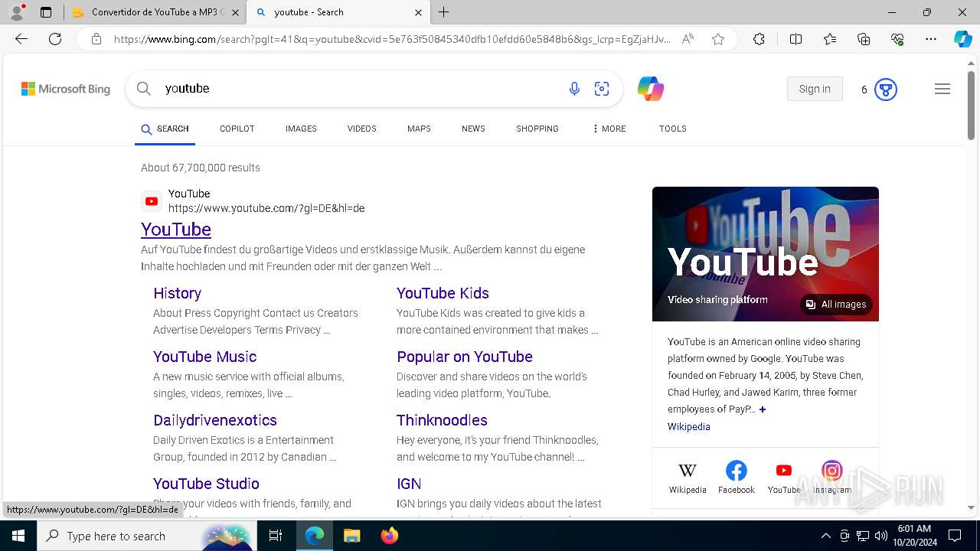Image resolution: width=980 pixels, height=551 pixels.
Task: Open the History sitelink
Action: (177, 293)
